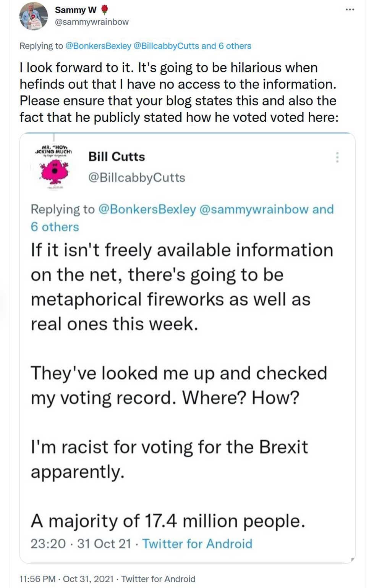Click the red rose emoji beside Sammy W

104,10
